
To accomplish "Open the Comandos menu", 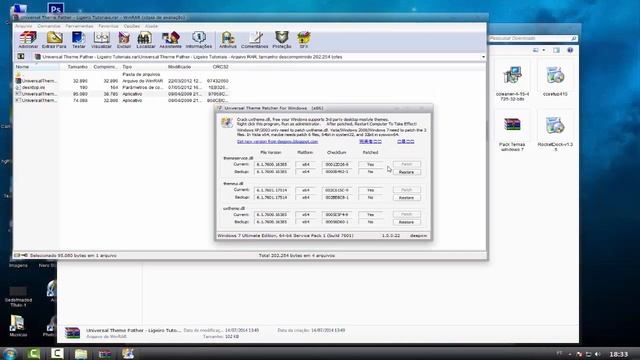I will [x=49, y=26].
